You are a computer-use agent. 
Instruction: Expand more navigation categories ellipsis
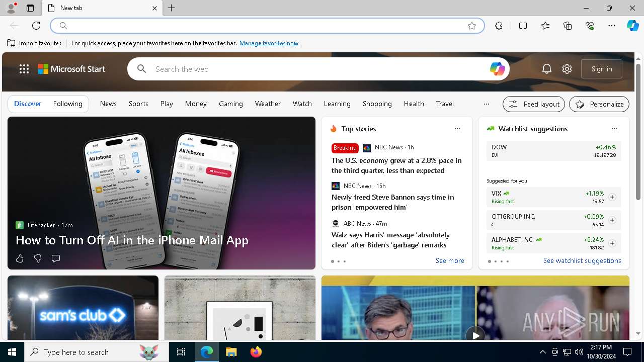click(x=487, y=104)
